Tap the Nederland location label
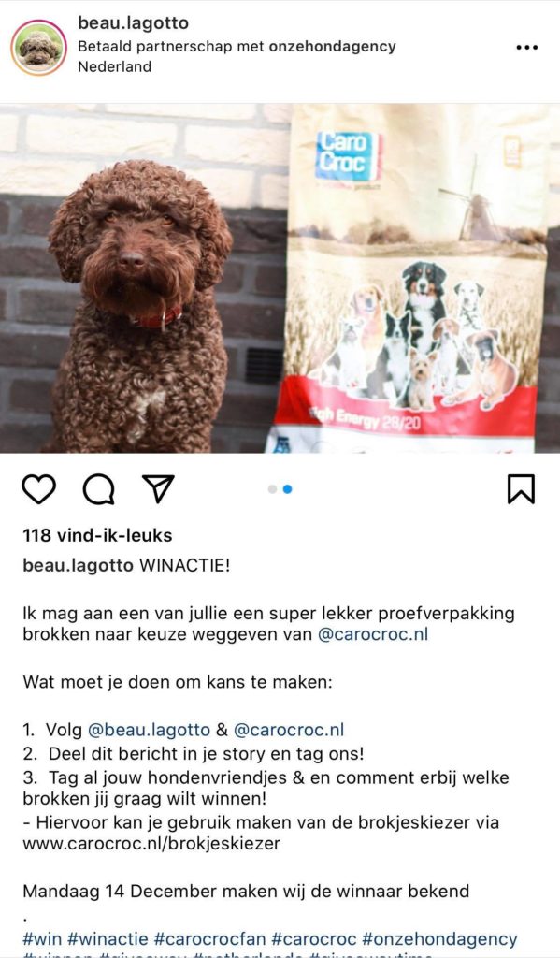 [x=114, y=66]
